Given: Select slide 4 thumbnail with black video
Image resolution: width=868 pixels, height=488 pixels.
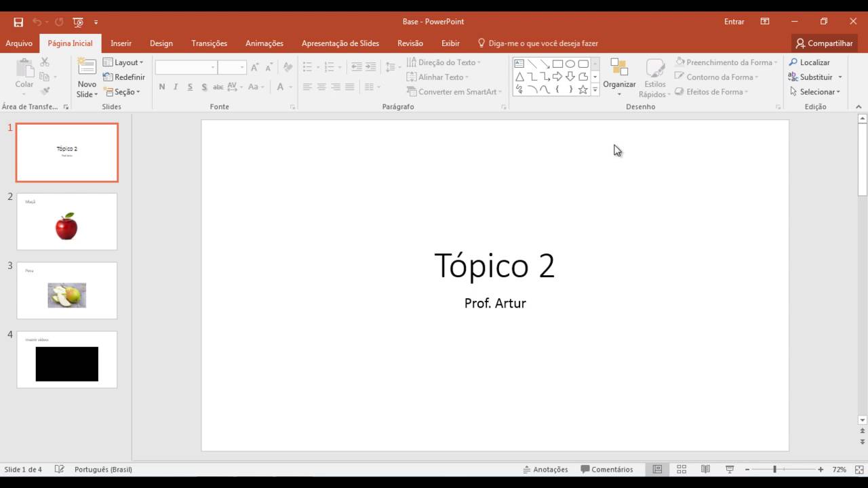Looking at the screenshot, I should (66, 359).
